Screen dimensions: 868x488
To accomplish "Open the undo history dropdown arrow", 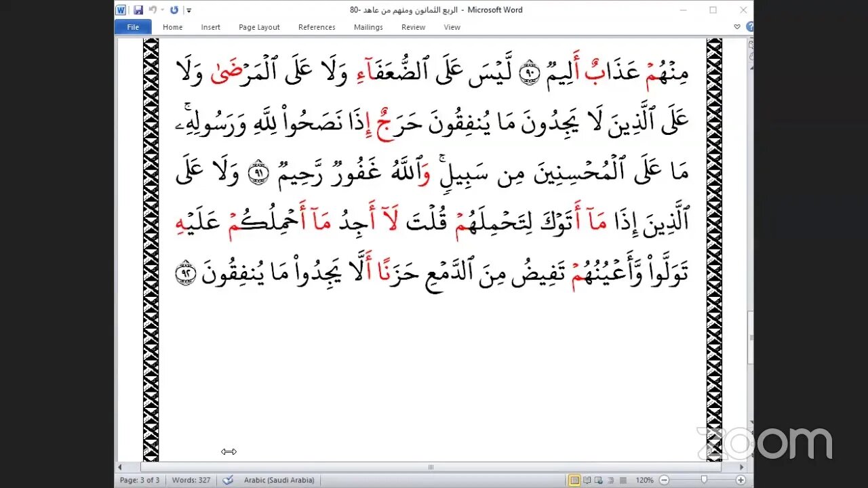I will click(x=162, y=10).
